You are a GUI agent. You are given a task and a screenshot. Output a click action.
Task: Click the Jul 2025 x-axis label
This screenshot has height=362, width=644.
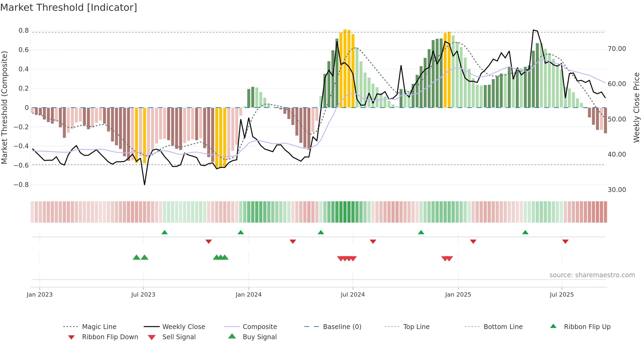pos(562,294)
